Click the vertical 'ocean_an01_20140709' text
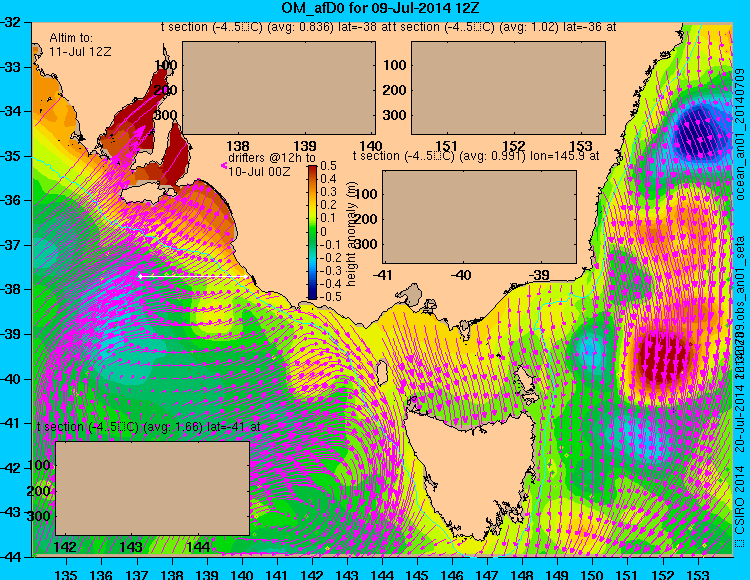750x580 pixels. (740, 134)
